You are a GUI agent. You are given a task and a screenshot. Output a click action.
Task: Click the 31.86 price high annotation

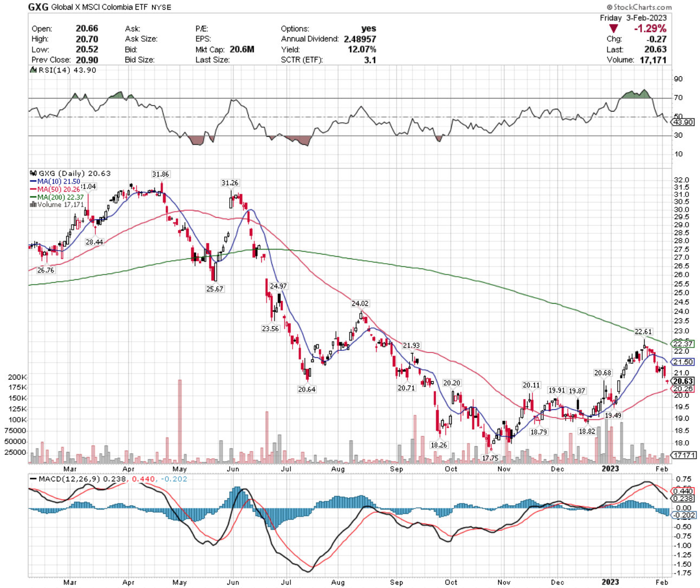point(160,174)
